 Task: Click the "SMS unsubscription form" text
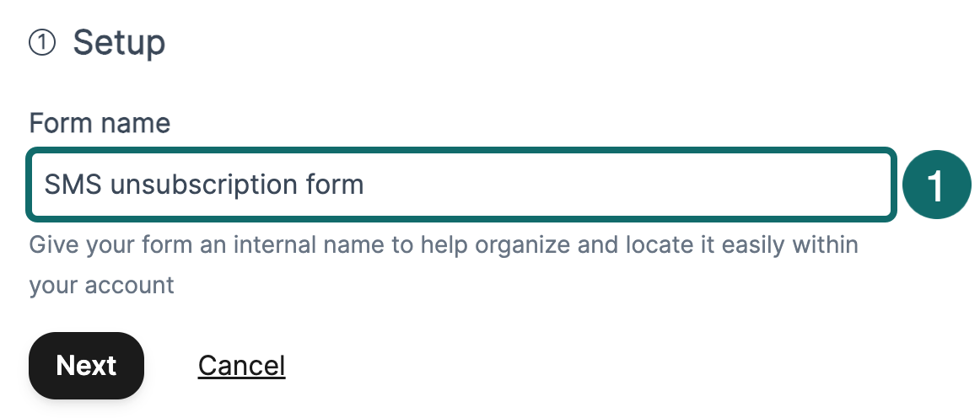(x=203, y=184)
